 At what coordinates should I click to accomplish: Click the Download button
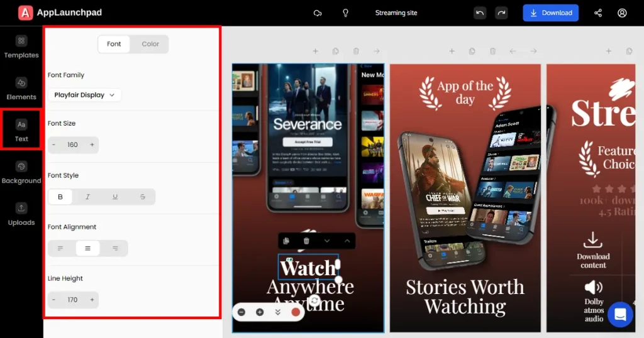[x=550, y=13]
